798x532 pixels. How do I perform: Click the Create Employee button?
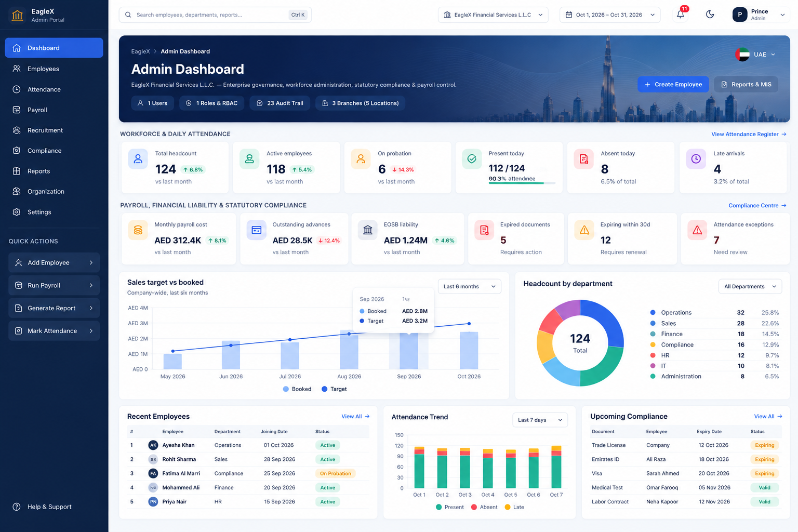(x=673, y=84)
